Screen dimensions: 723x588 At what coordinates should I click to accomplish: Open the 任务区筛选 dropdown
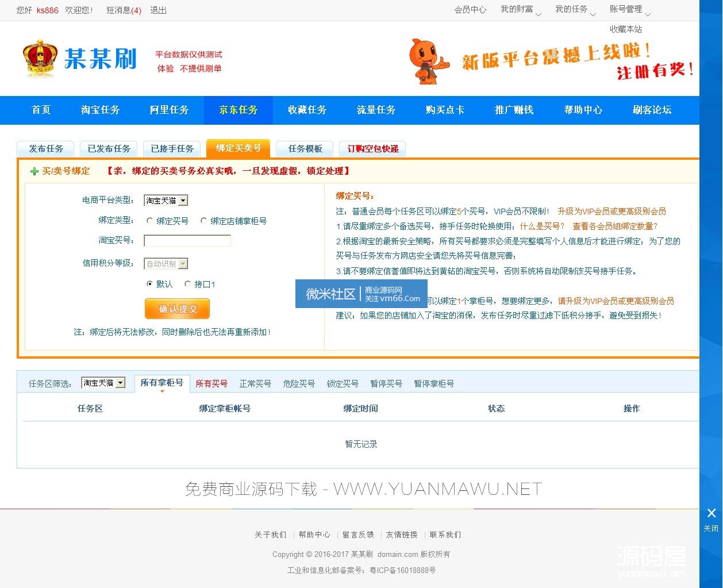pos(103,383)
